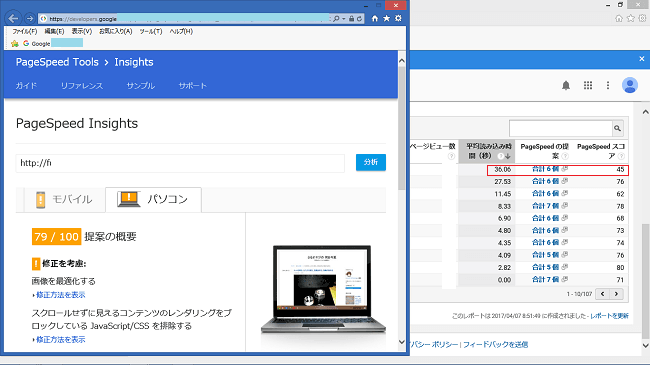Switch to the モバイル results tab
The image size is (650, 365).
click(64, 200)
